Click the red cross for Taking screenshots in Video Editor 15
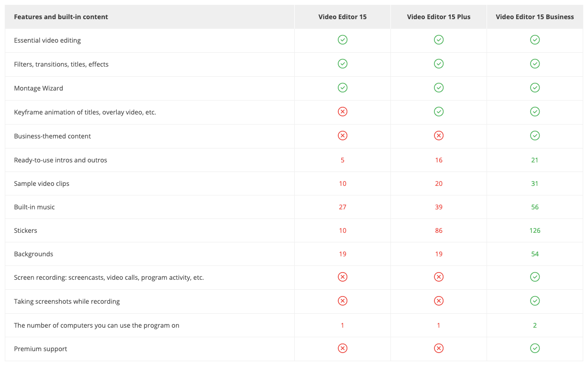Image resolution: width=588 pixels, height=366 pixels. tap(342, 301)
